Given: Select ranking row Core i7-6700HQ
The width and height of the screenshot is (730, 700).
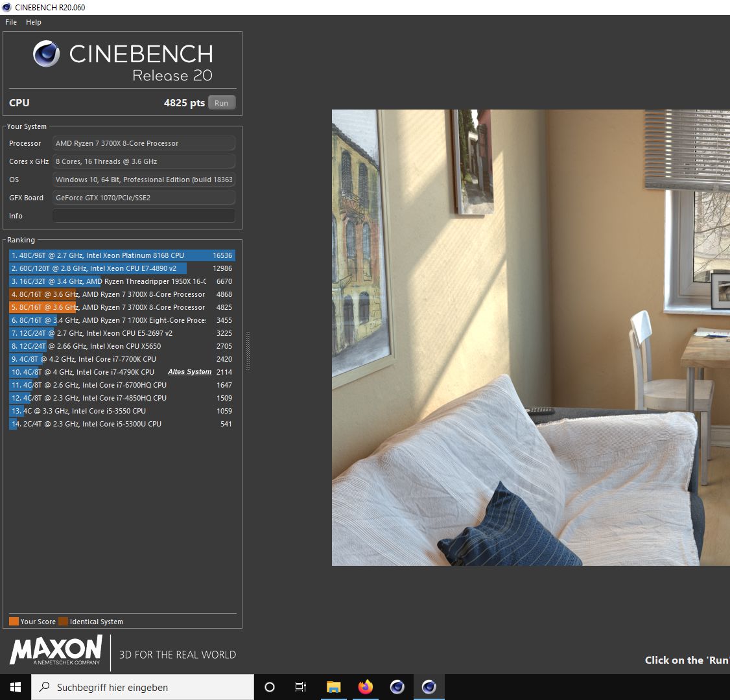Looking at the screenshot, I should pyautogui.click(x=122, y=386).
